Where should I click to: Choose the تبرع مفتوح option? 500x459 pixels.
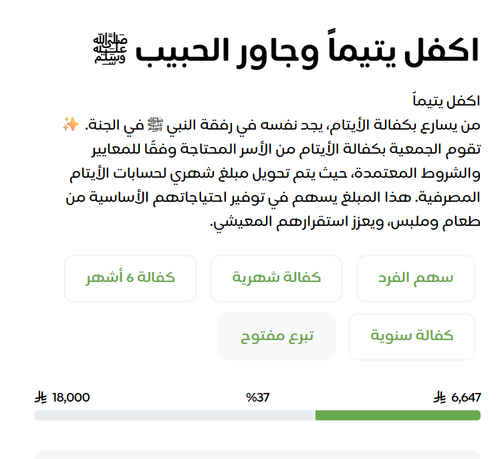276,336
